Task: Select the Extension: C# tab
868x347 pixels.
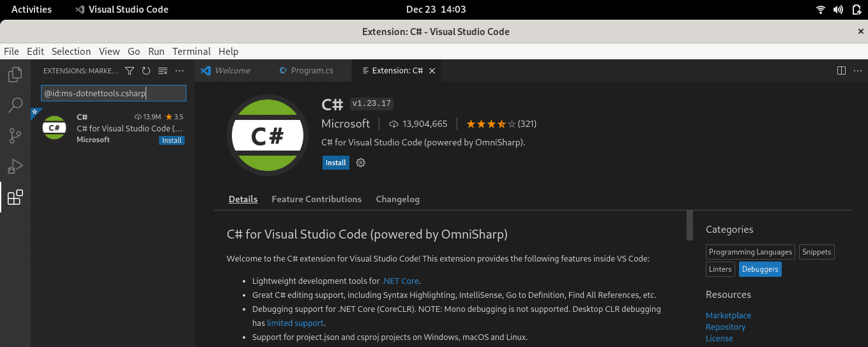Action: coord(398,71)
